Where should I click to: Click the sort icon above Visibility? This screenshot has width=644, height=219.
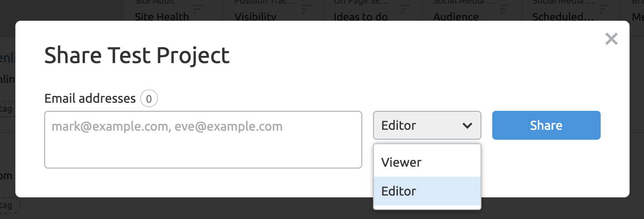tap(306, 8)
